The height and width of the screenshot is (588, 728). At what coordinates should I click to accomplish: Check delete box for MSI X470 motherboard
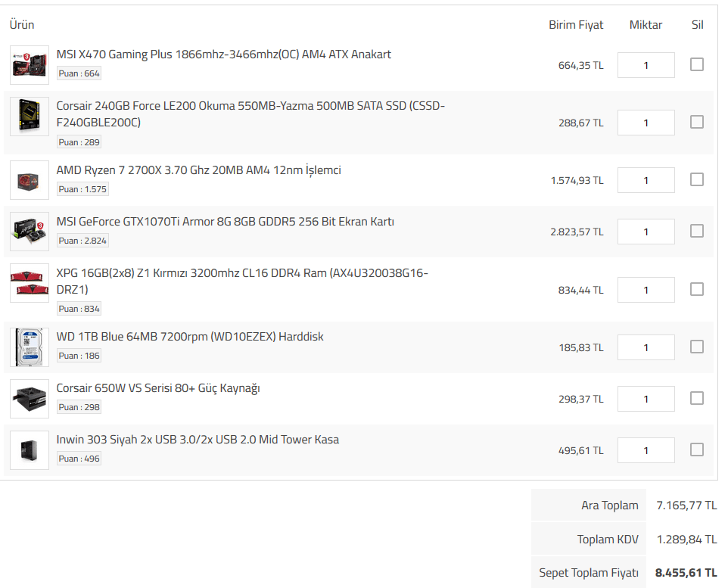pyautogui.click(x=697, y=64)
